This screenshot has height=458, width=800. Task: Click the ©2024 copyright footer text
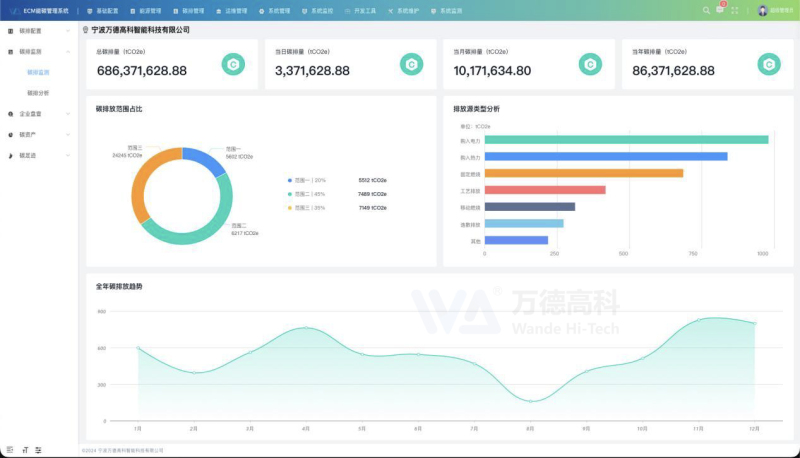click(122, 450)
